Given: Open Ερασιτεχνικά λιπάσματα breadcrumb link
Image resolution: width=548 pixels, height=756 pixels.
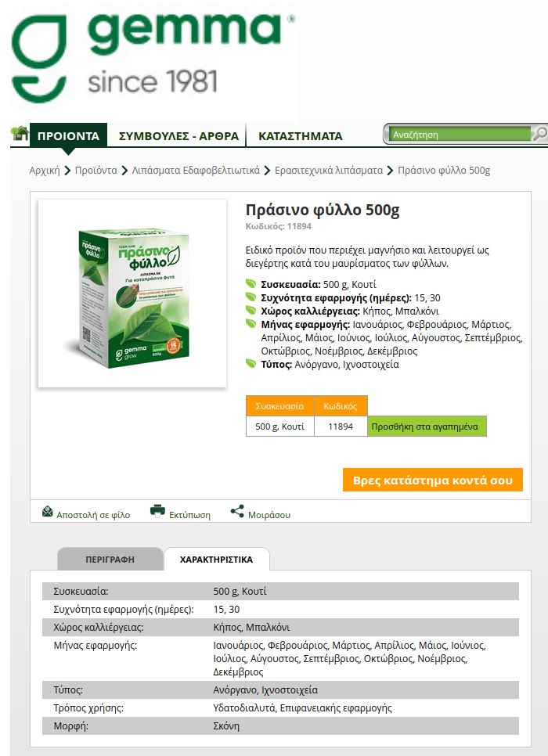Looking at the screenshot, I should 329,170.
